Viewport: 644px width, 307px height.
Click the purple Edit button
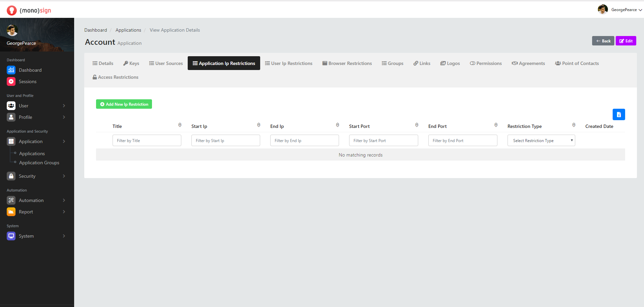coord(626,41)
